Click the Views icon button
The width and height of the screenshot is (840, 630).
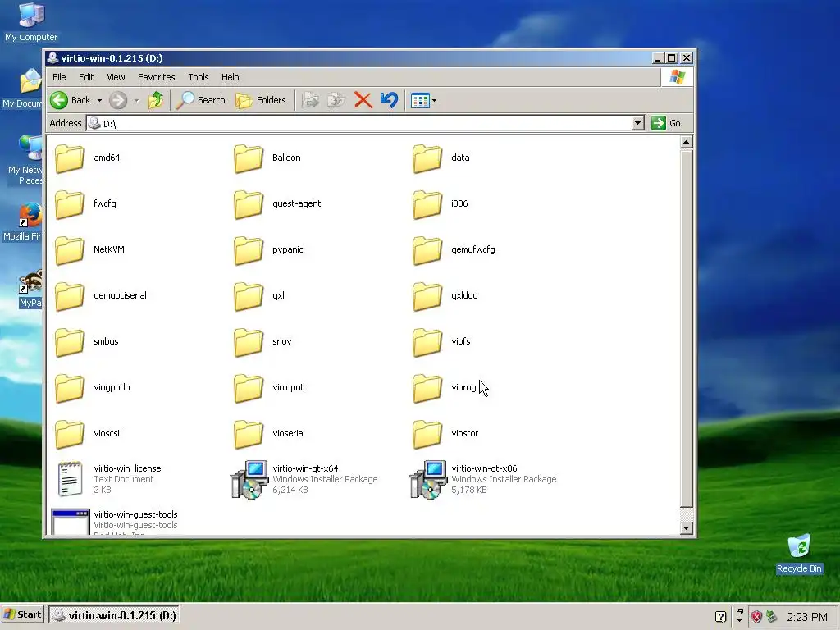[x=420, y=100]
